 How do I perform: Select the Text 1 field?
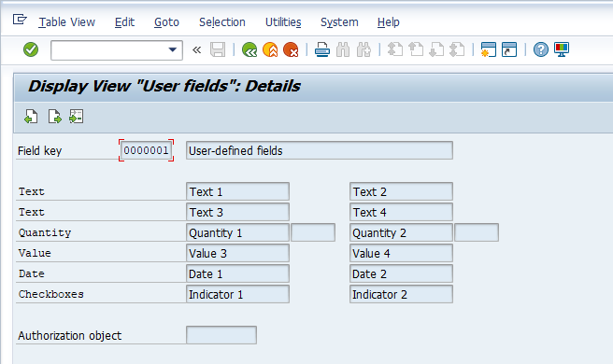click(237, 191)
